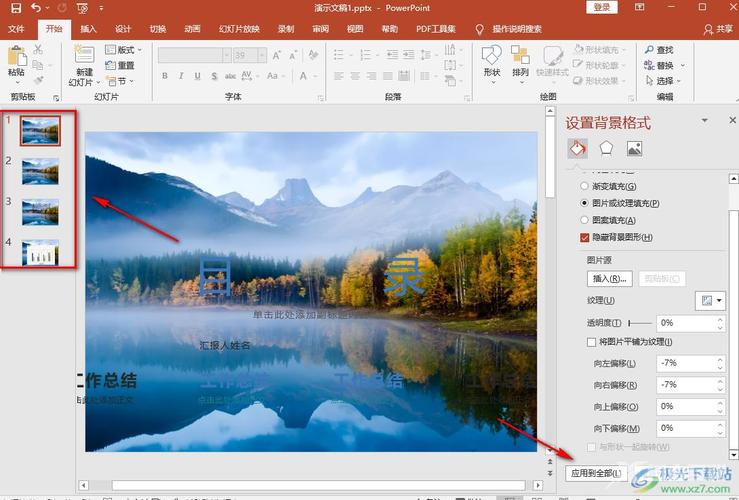Click the Save icon in title bar

(16, 8)
